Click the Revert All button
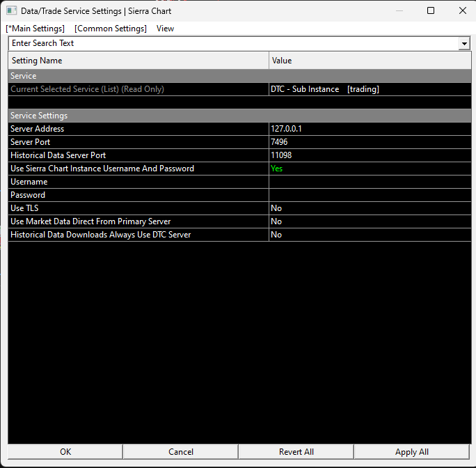The height and width of the screenshot is (468, 476). pos(296,452)
